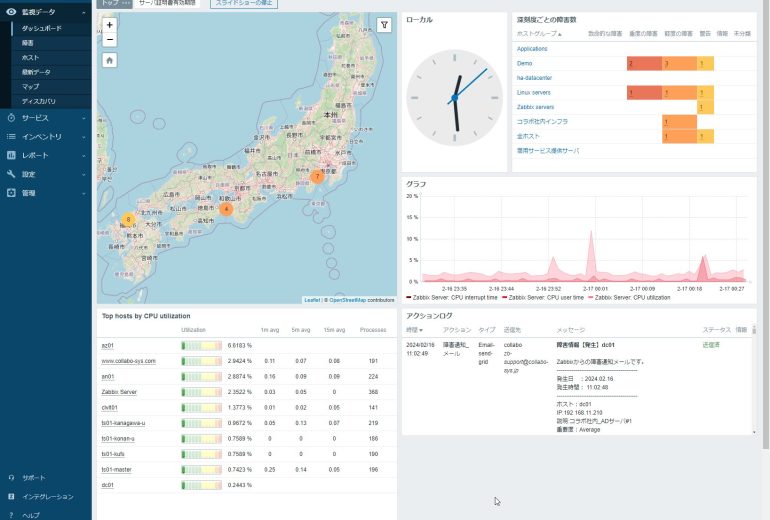
Task: Open 最新データ in the sidebar
Action: (36, 72)
